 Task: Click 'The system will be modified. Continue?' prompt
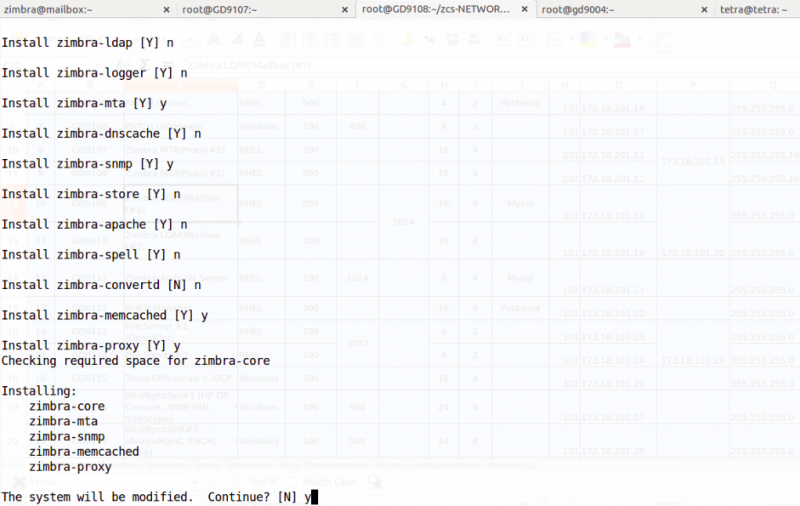click(x=136, y=497)
